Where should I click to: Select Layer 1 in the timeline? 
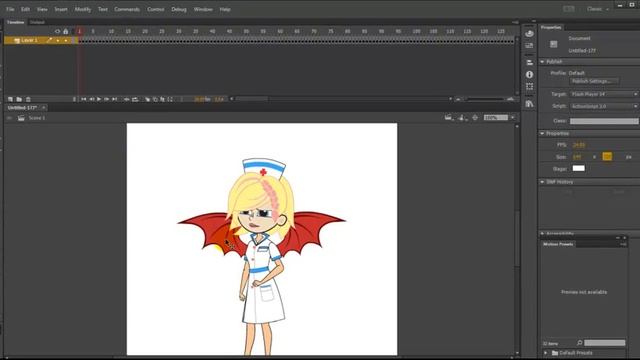(29, 40)
